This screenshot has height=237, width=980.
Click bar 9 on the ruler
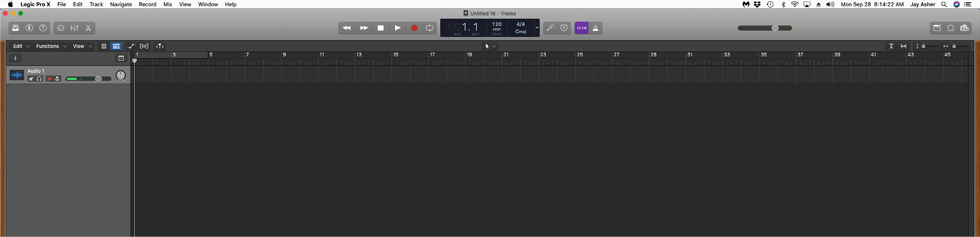coord(284,55)
